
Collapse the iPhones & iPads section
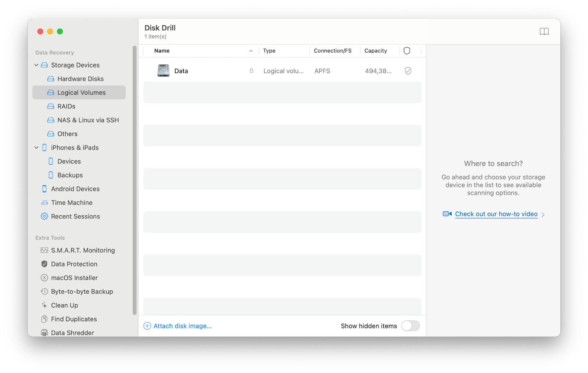pos(36,148)
